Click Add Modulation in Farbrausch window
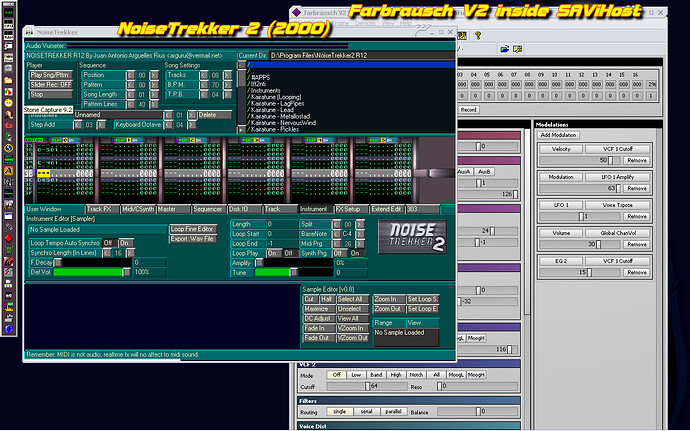Screen dimensions: 690x431 point(558,135)
